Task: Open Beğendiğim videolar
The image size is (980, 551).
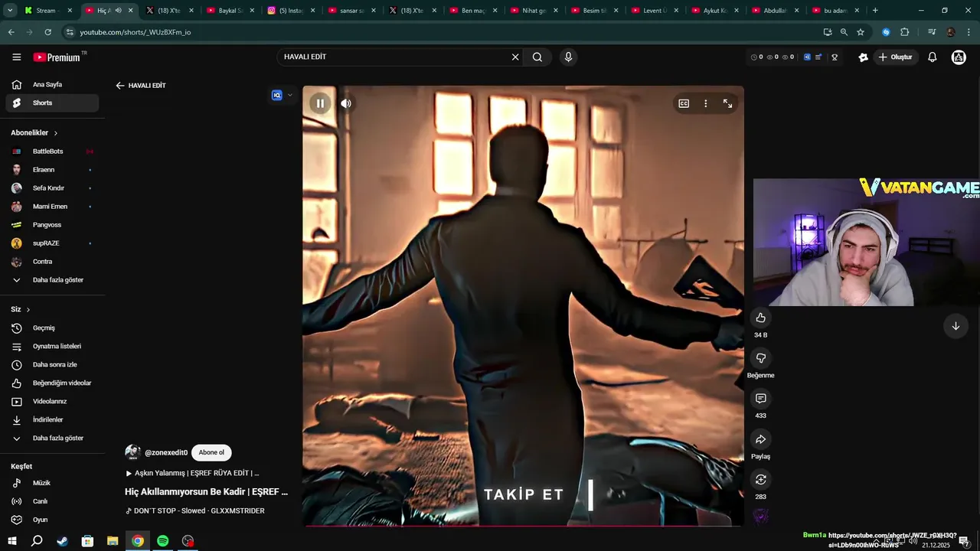Action: click(x=52, y=383)
